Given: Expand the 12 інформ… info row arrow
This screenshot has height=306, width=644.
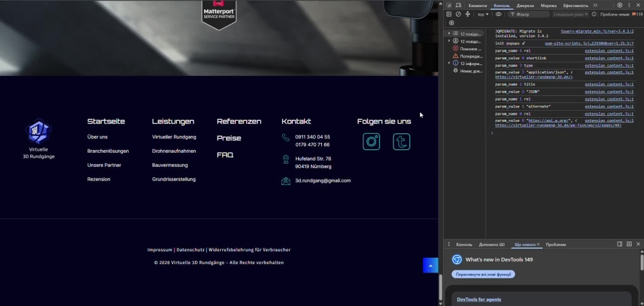Looking at the screenshot, I should coord(449,63).
